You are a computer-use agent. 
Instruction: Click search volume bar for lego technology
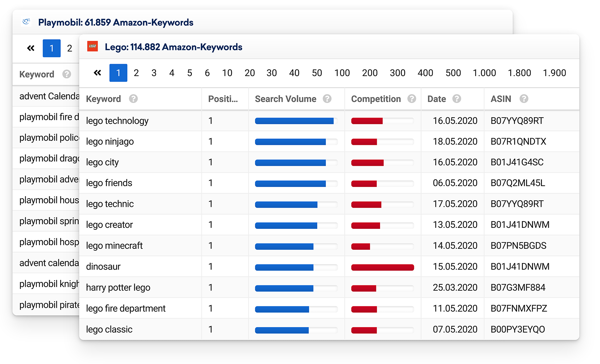coord(296,121)
